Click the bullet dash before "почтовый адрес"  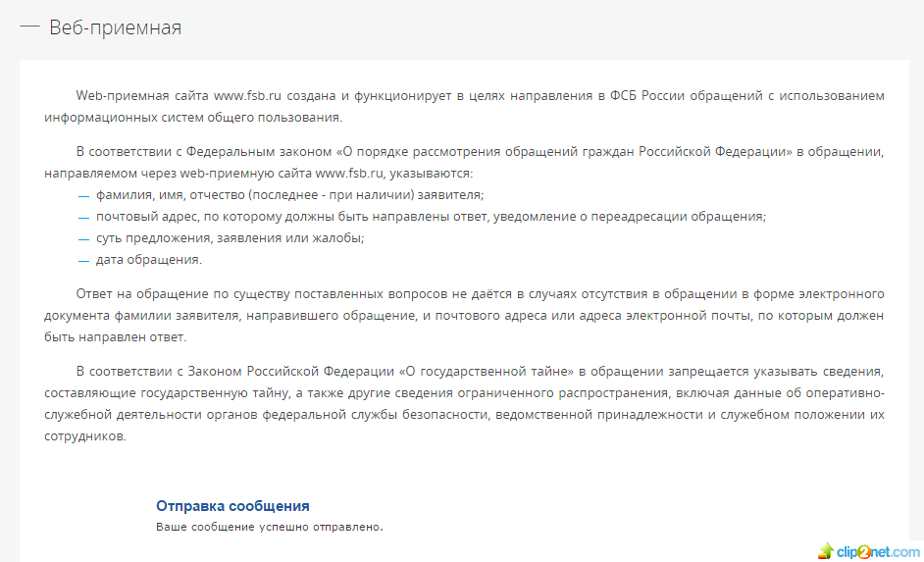[83, 217]
